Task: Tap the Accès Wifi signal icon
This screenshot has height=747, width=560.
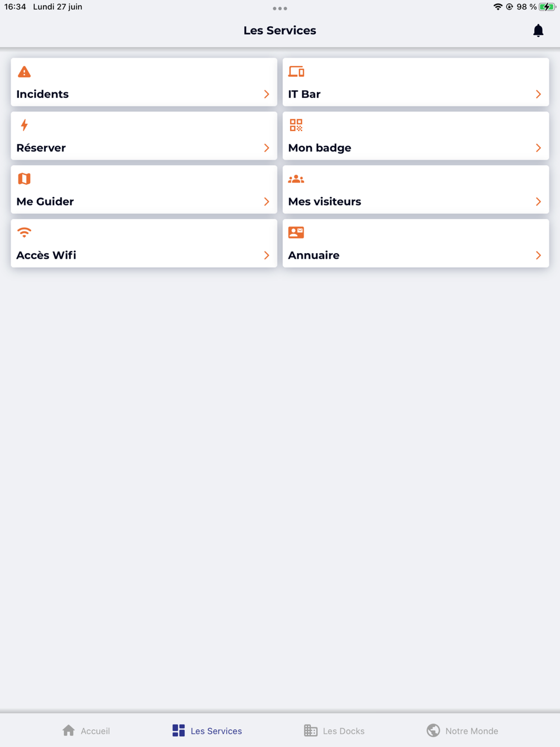Action: pos(24,232)
